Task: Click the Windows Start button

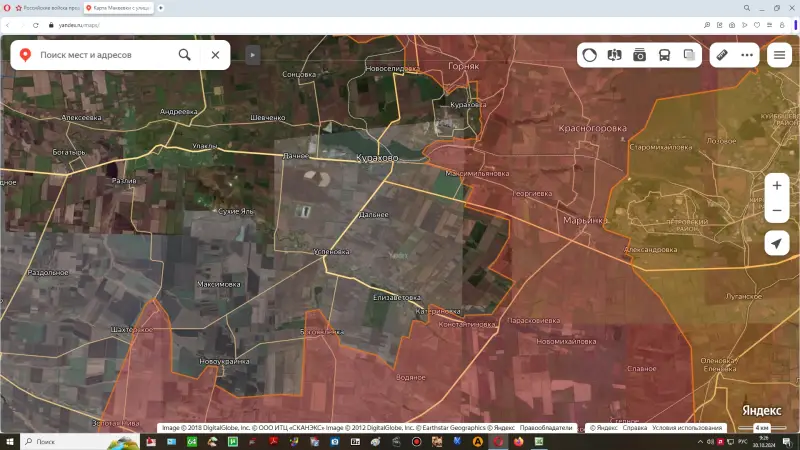Action: point(9,442)
